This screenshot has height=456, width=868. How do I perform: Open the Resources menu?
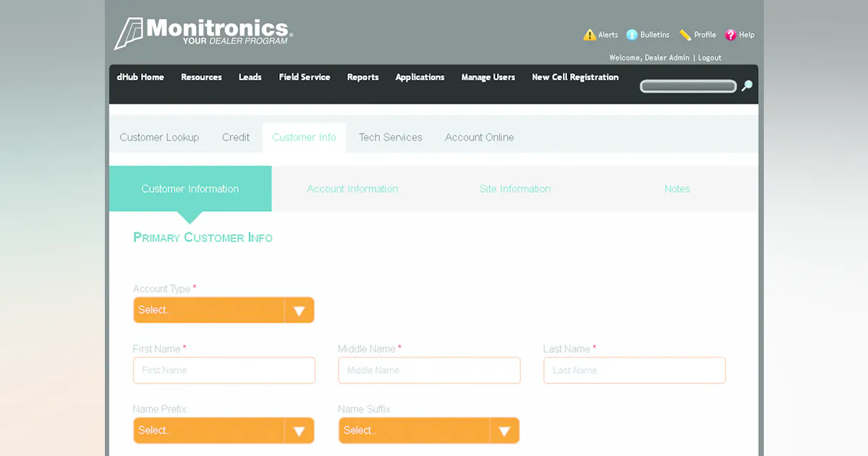click(x=201, y=77)
